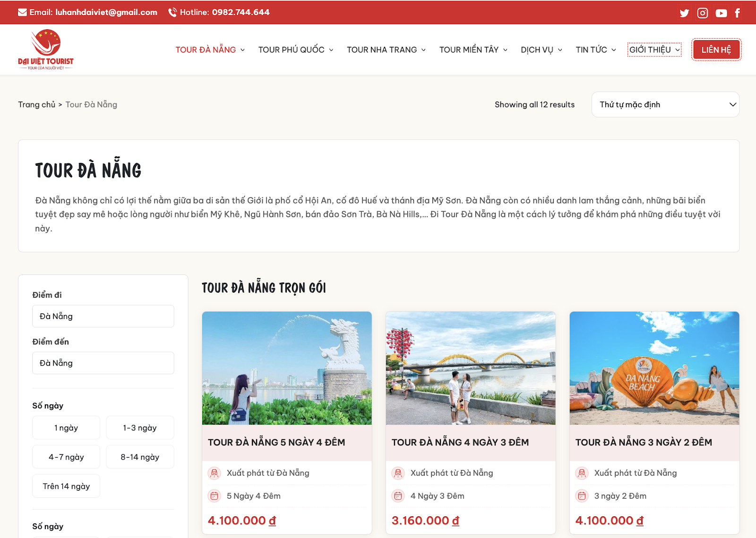This screenshot has width=756, height=538.
Task: Go to Trang chủ breadcrumb link
Action: (36, 104)
